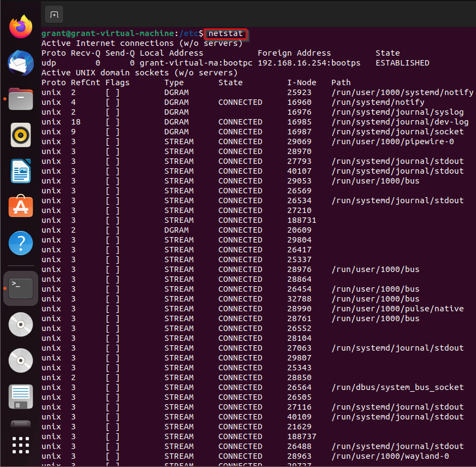Viewport: 476px width, 467px height.
Task: Click the small hard drive icon
Action: tap(20, 423)
